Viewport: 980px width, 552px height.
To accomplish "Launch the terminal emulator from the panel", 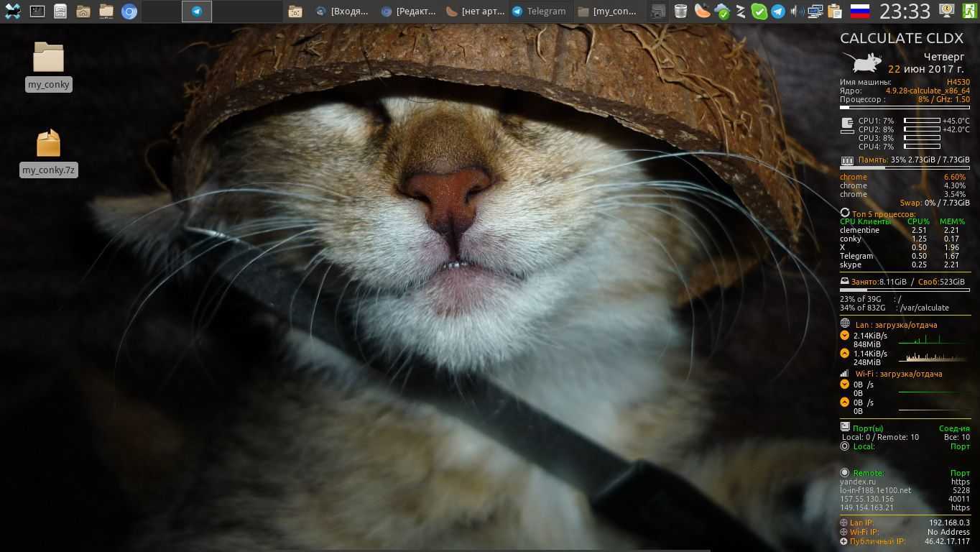I will [x=37, y=11].
